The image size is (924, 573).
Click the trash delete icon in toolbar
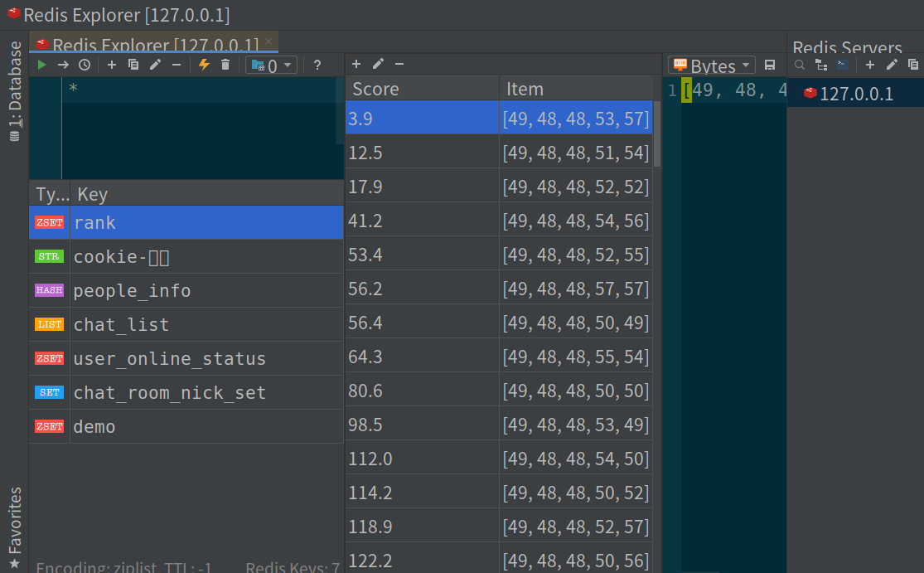pos(225,64)
